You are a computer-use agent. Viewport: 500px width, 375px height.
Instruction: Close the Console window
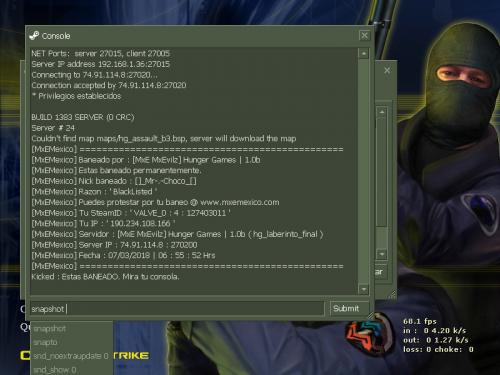[364, 35]
